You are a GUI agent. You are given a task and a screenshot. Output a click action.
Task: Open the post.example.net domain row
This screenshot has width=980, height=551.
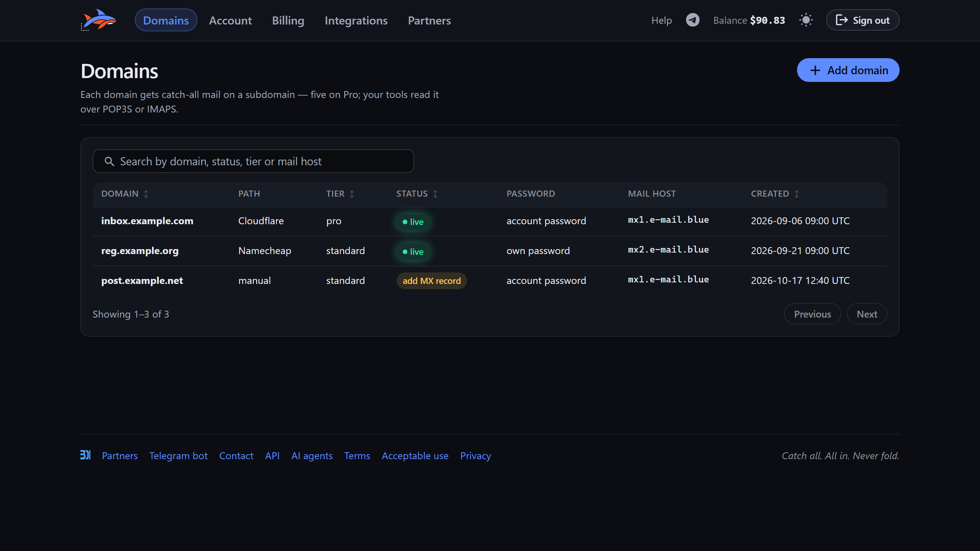490,281
